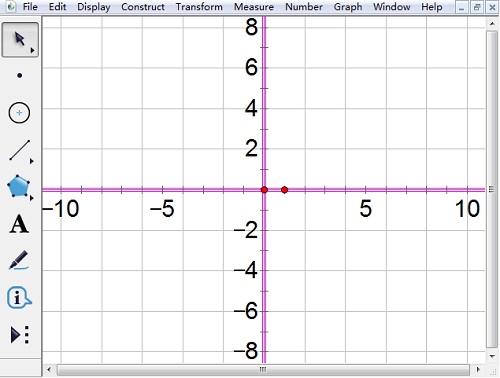Open the Measure menu
This screenshot has height=378, width=500.
[254, 7]
